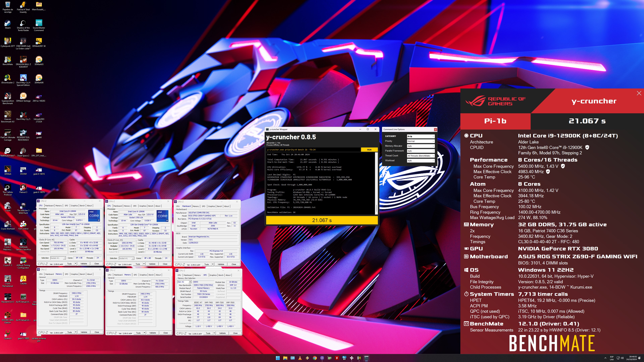
Task: Open SPD tab in CPU-Z Uncore 2300.0 MHz window
Action: pos(67,274)
